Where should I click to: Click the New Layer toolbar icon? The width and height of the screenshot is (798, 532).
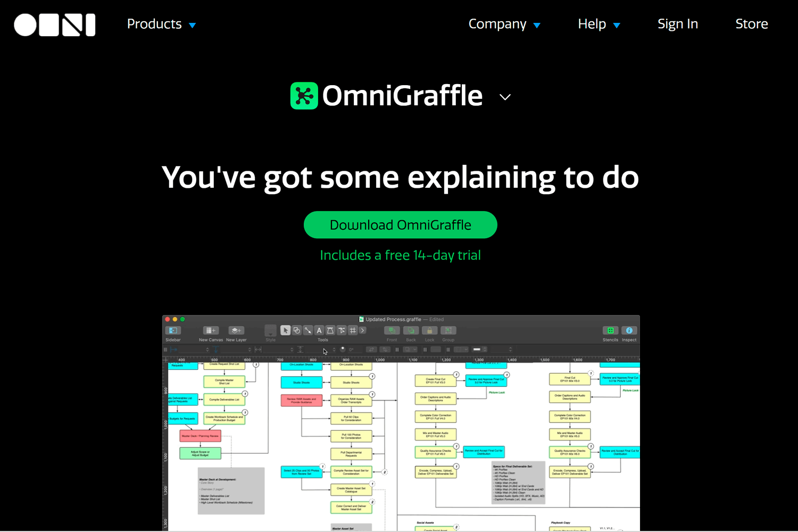click(x=236, y=330)
